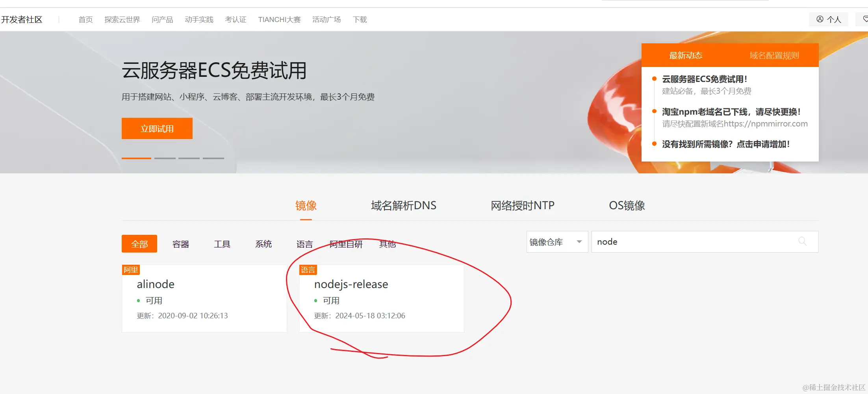Select the 其他 category filter
The width and height of the screenshot is (868, 394).
point(387,244)
